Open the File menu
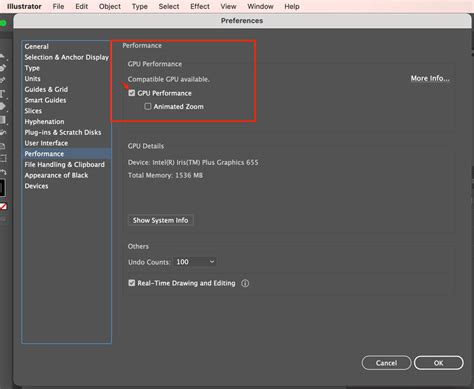The width and height of the screenshot is (474, 389). 58,6
